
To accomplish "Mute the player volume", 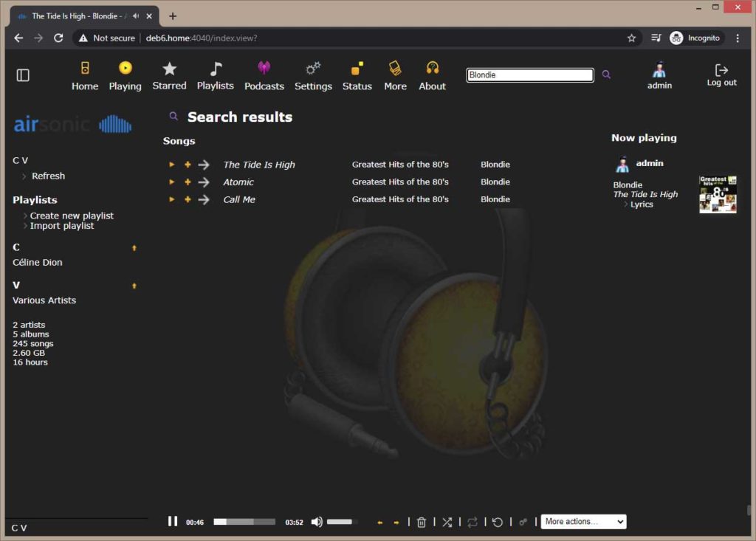I will pyautogui.click(x=317, y=522).
